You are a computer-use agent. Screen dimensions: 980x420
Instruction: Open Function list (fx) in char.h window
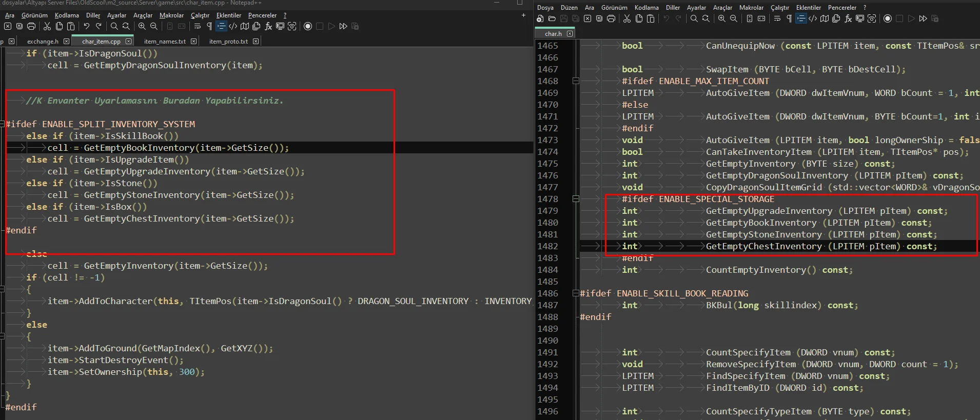coord(848,19)
